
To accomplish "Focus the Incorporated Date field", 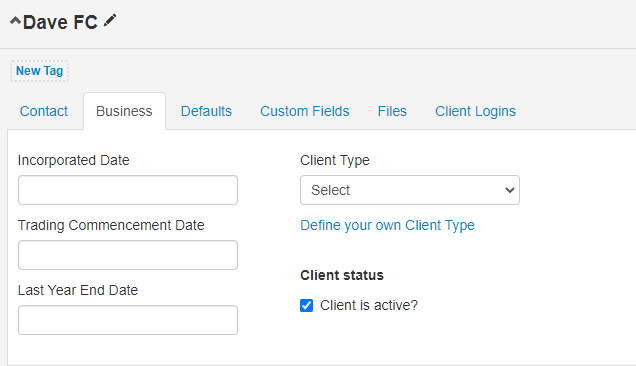I will coord(128,190).
